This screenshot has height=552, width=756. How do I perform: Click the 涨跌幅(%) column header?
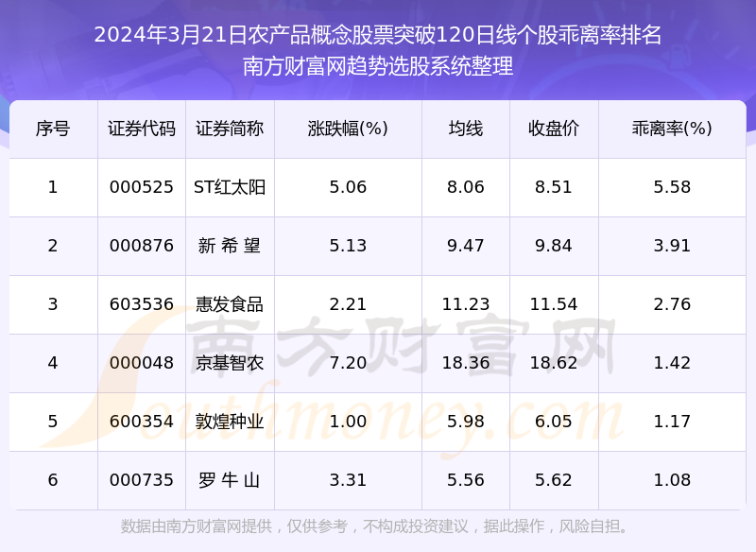[348, 129]
